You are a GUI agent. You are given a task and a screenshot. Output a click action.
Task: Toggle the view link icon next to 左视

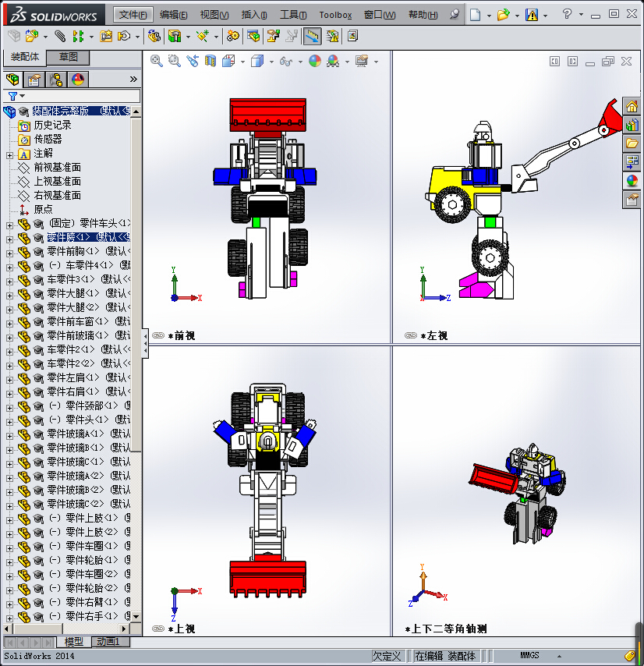pyautogui.click(x=411, y=335)
